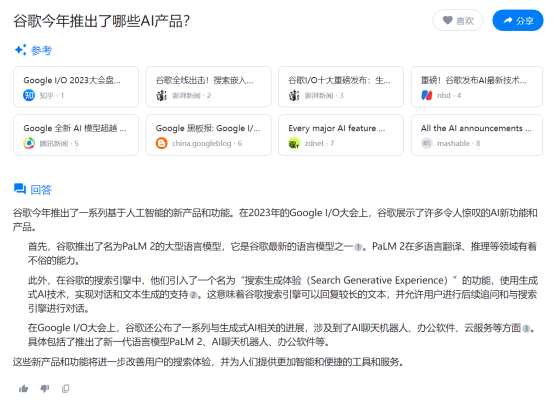The height and width of the screenshot is (404, 554).
Task: Click the 参考 section heading
Action: click(x=41, y=50)
